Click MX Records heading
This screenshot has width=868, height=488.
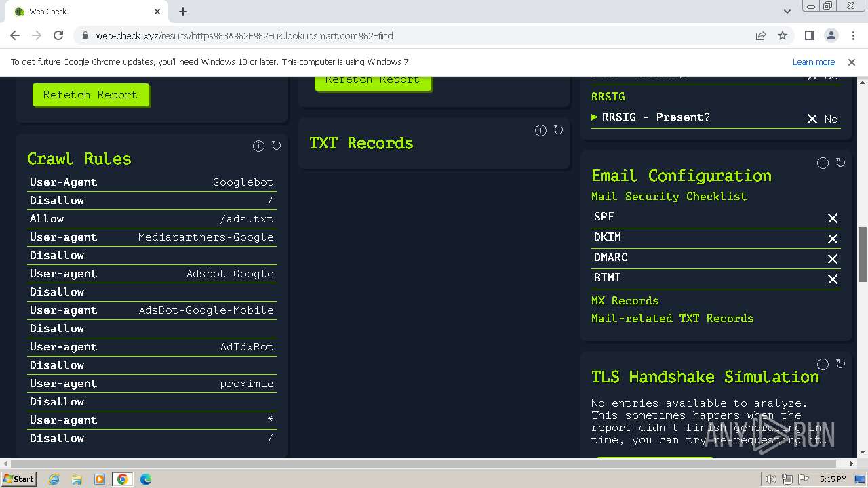coord(625,300)
